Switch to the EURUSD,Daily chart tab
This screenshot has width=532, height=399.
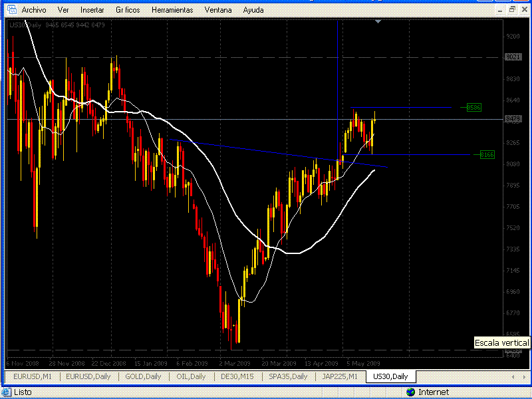coord(88,376)
